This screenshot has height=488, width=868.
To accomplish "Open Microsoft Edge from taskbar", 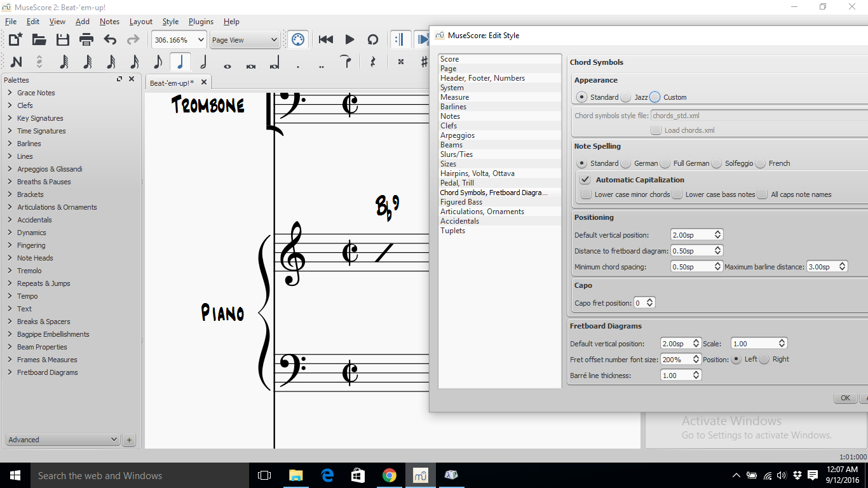I will (x=328, y=475).
